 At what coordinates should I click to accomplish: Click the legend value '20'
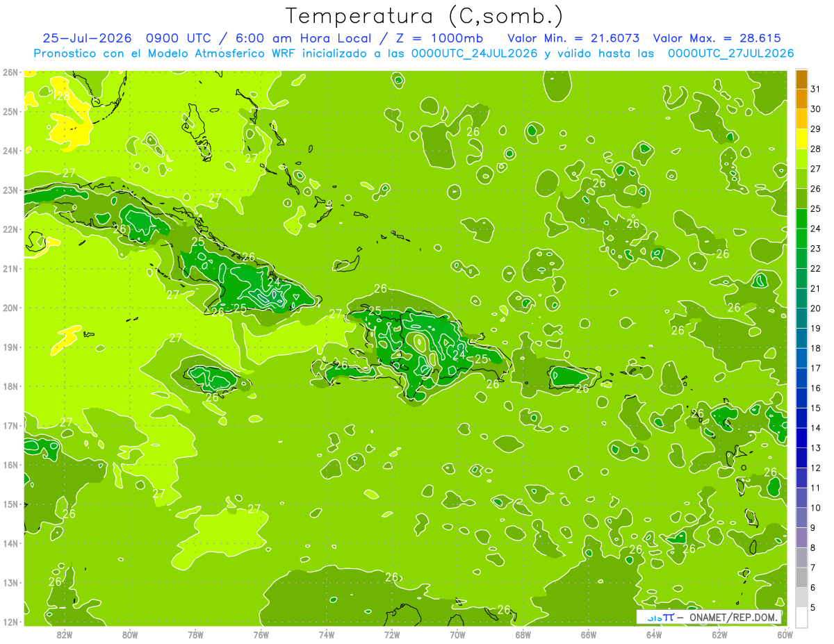[816, 308]
